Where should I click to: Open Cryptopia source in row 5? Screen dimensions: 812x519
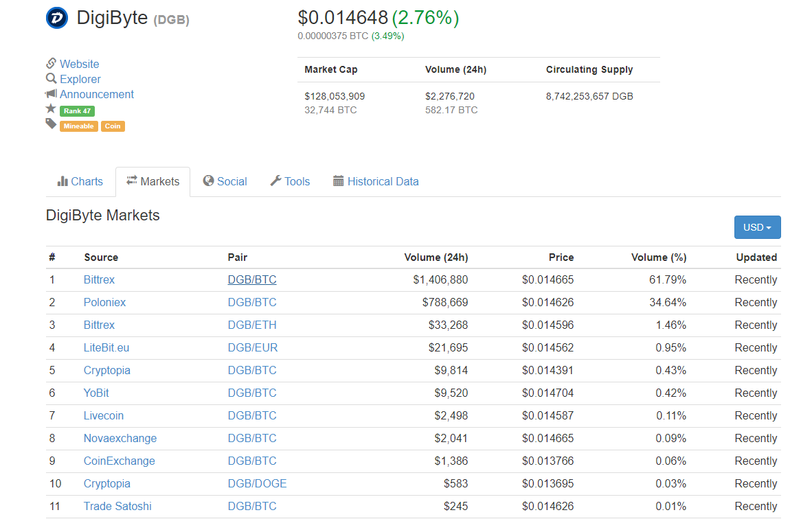[x=106, y=371]
